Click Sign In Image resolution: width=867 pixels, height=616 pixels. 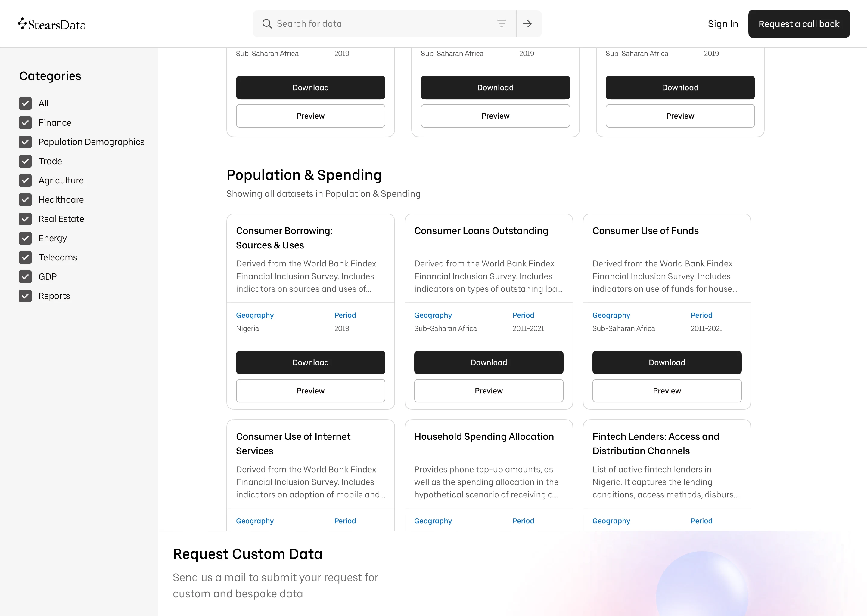(x=722, y=24)
